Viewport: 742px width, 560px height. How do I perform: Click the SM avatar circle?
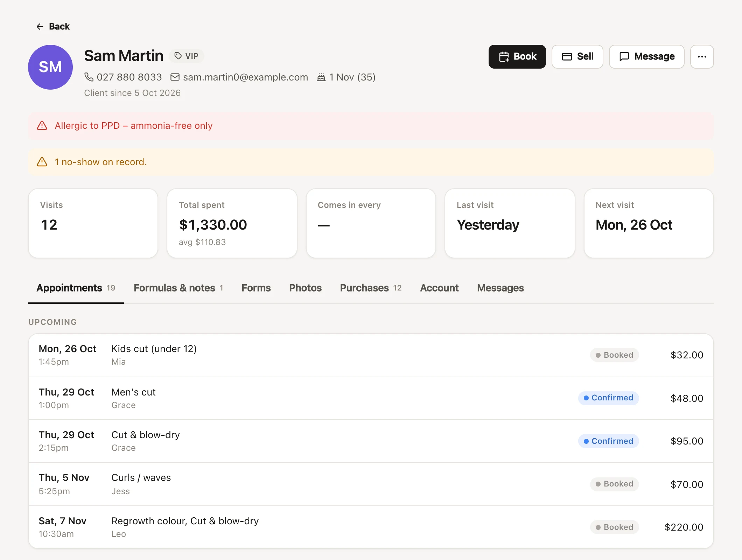50,67
